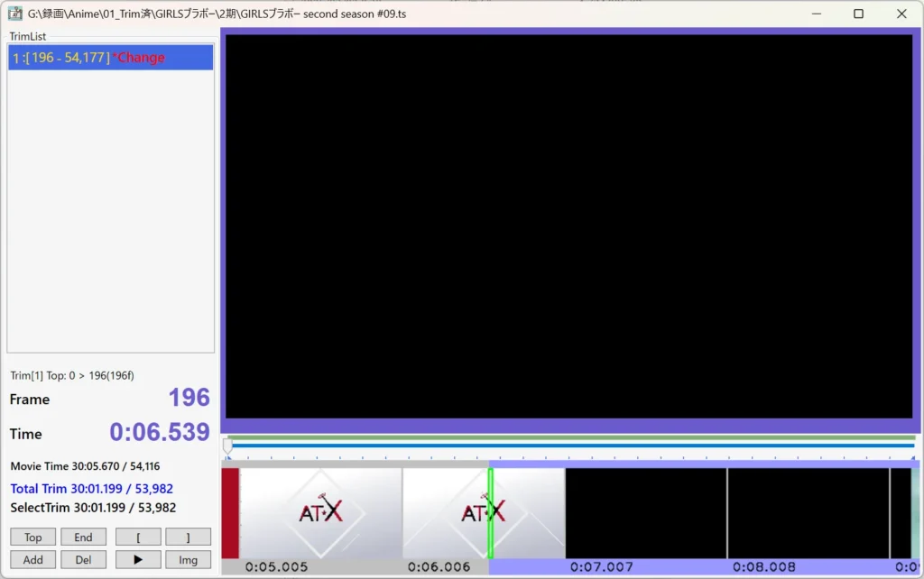Click the application icon in the title bar

[14, 14]
